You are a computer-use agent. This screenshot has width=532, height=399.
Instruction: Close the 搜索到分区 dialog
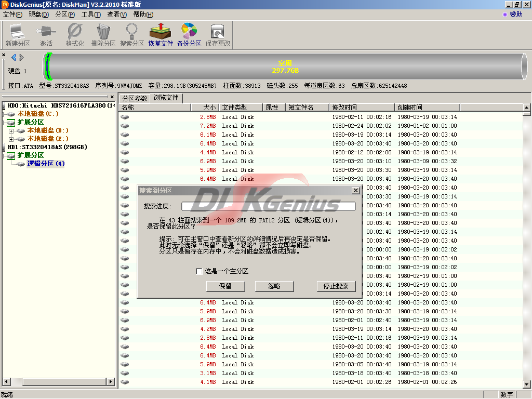click(x=355, y=190)
